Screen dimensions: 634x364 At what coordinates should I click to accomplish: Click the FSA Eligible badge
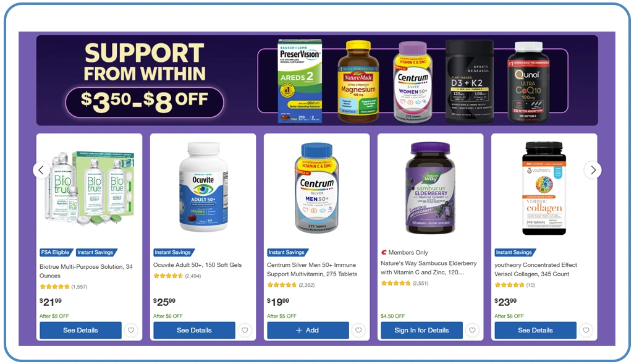click(56, 252)
